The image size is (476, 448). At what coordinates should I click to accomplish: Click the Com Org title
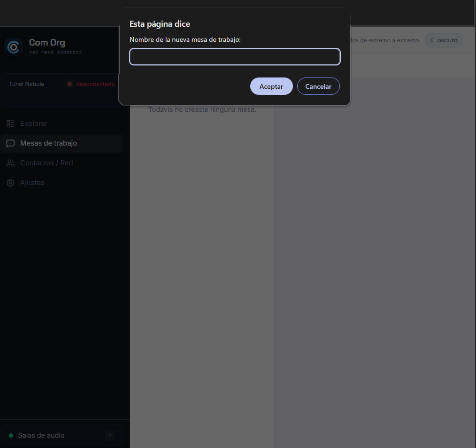coord(47,43)
